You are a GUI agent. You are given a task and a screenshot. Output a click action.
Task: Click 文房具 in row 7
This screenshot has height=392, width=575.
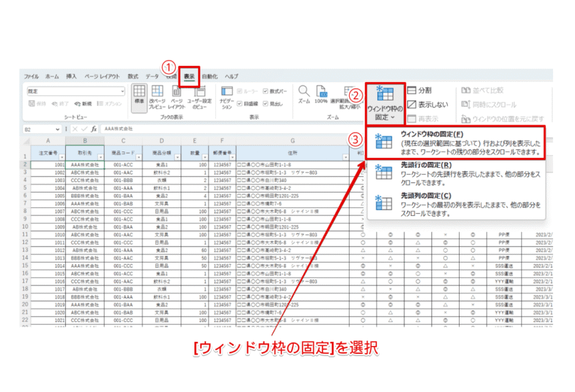tap(161, 204)
